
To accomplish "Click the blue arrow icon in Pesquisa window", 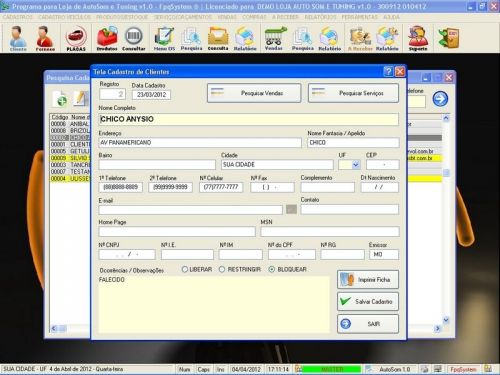I will coord(440,99).
